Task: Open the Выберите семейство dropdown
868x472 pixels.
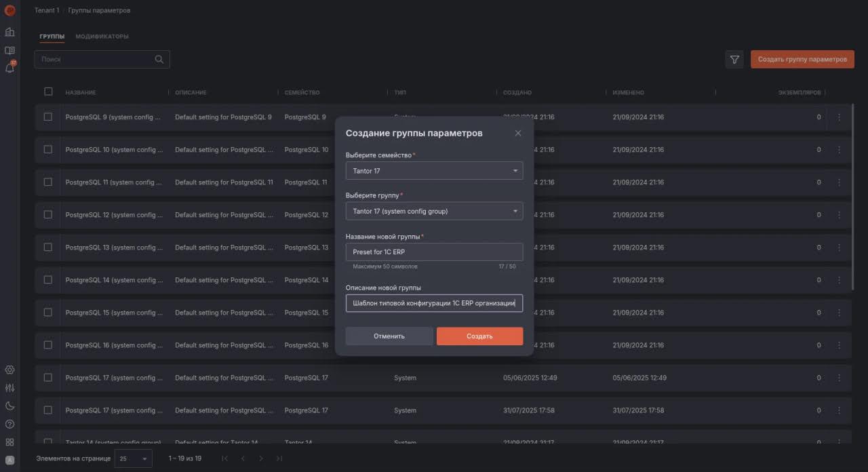Action: point(434,170)
